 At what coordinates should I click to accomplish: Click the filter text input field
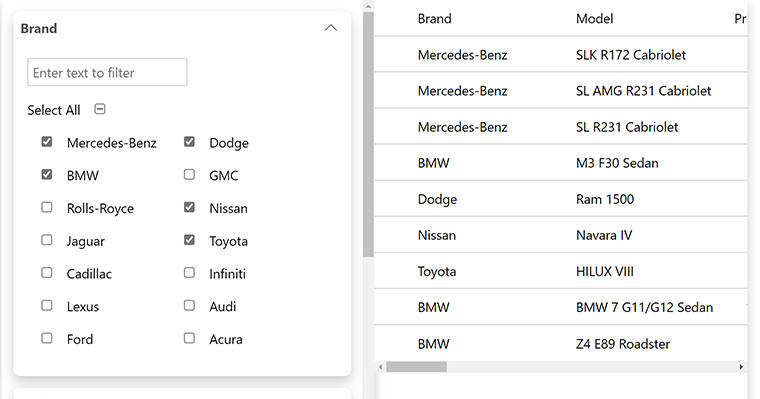pyautogui.click(x=107, y=72)
